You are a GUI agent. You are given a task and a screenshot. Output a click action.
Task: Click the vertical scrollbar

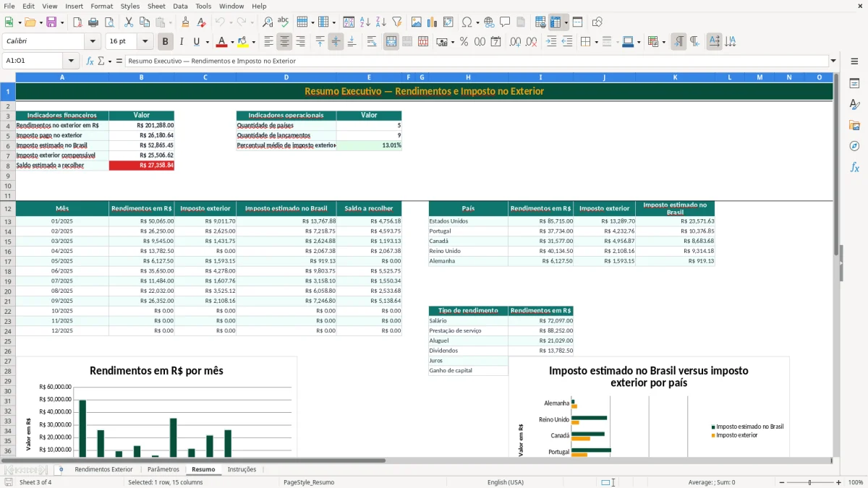(836, 265)
